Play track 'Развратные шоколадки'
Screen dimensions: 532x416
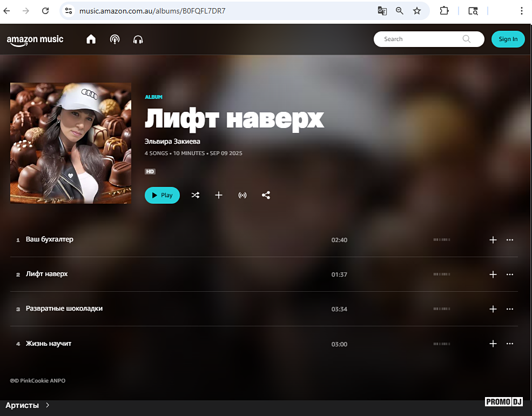click(x=64, y=308)
